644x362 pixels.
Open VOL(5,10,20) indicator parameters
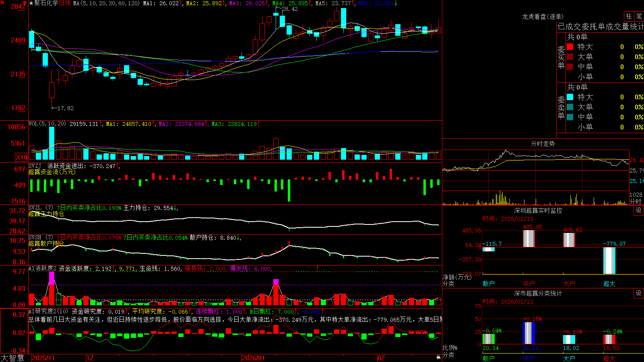[x=47, y=124]
